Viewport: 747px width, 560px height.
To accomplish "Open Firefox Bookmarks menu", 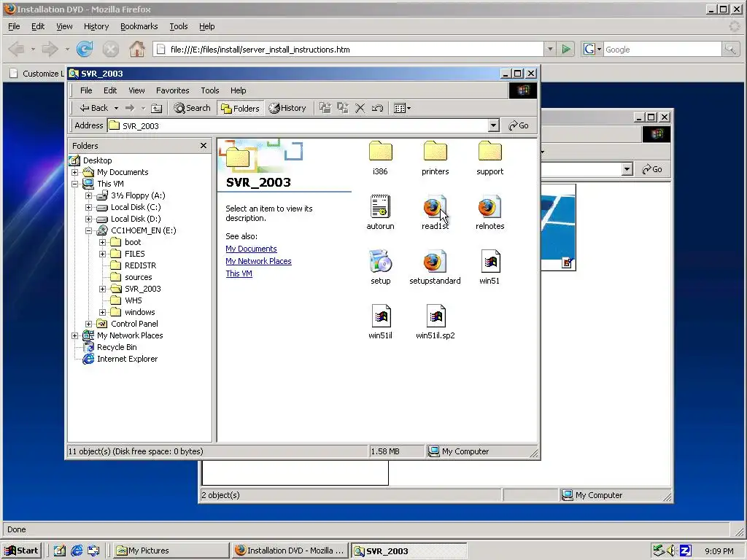I will tap(139, 26).
